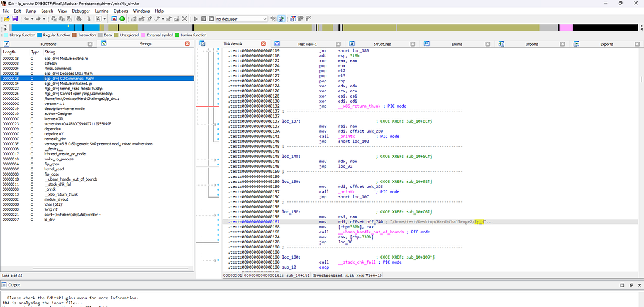Open the Jump menu

pos(31,11)
